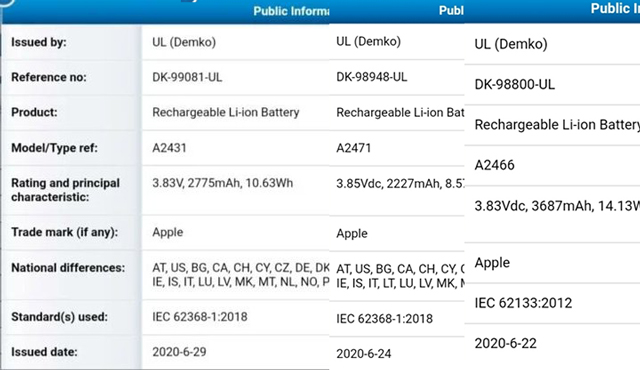Click model number A2471
This screenshot has width=640, height=370.
pos(353,148)
